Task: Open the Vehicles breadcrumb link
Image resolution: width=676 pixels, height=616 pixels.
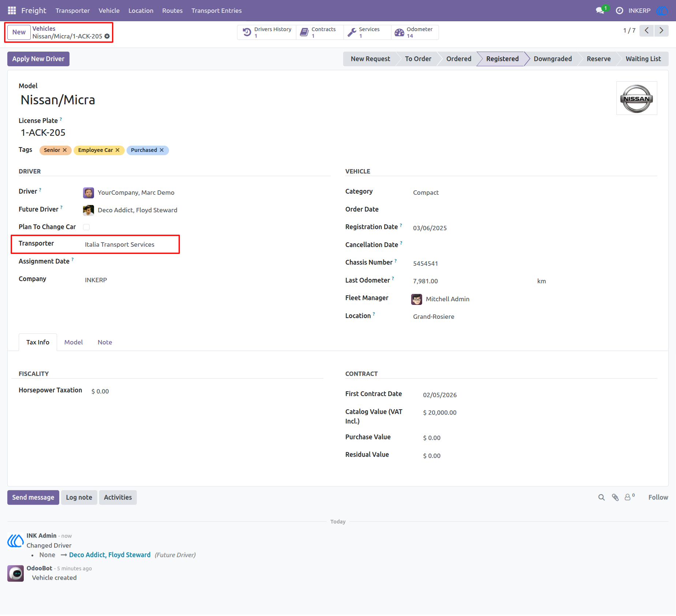Action: pyautogui.click(x=44, y=29)
